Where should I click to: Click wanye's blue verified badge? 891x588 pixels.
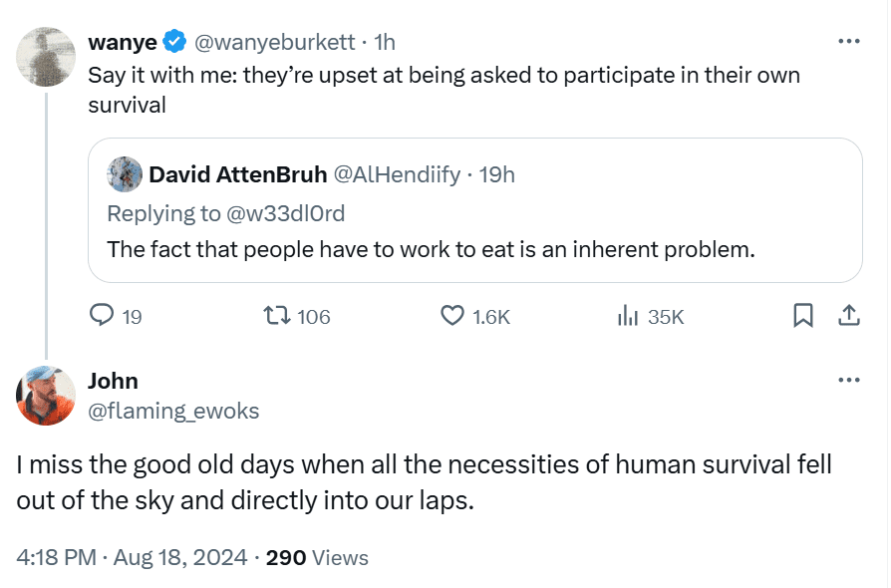coord(174,42)
